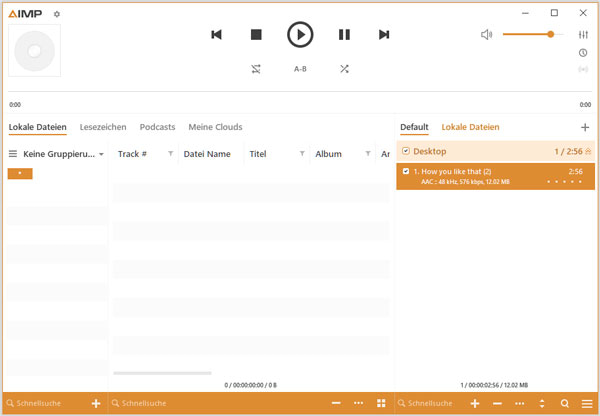This screenshot has width=600, height=416.
Task: Open the AIMP settings gear icon
Action: coord(57,14)
